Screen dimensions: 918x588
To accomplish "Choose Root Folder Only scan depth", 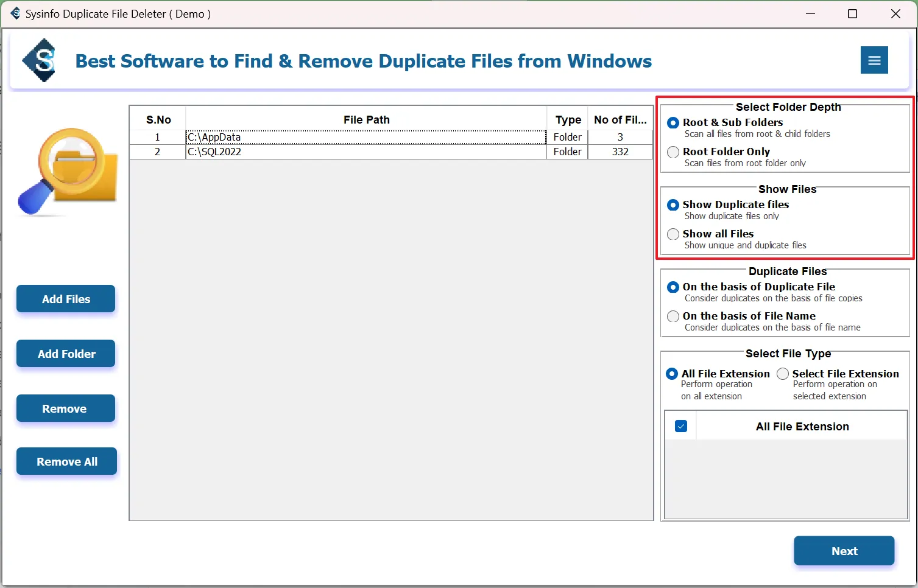I will click(x=673, y=152).
